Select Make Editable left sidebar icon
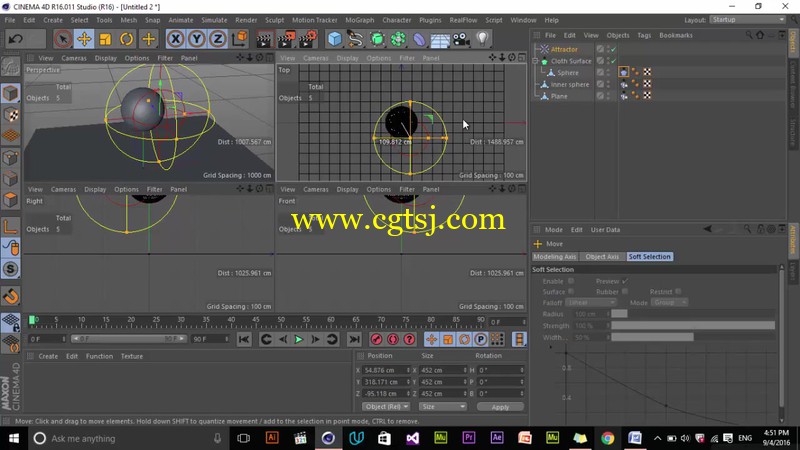 click(10, 67)
